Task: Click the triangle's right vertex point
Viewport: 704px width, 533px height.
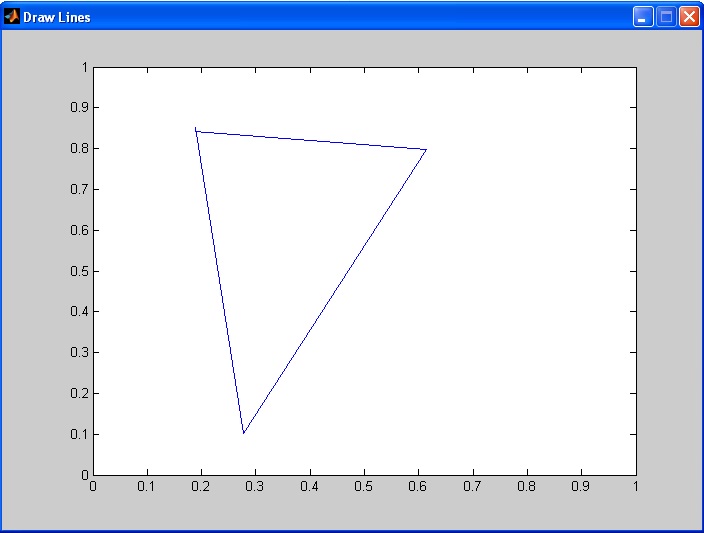Action: tap(426, 150)
